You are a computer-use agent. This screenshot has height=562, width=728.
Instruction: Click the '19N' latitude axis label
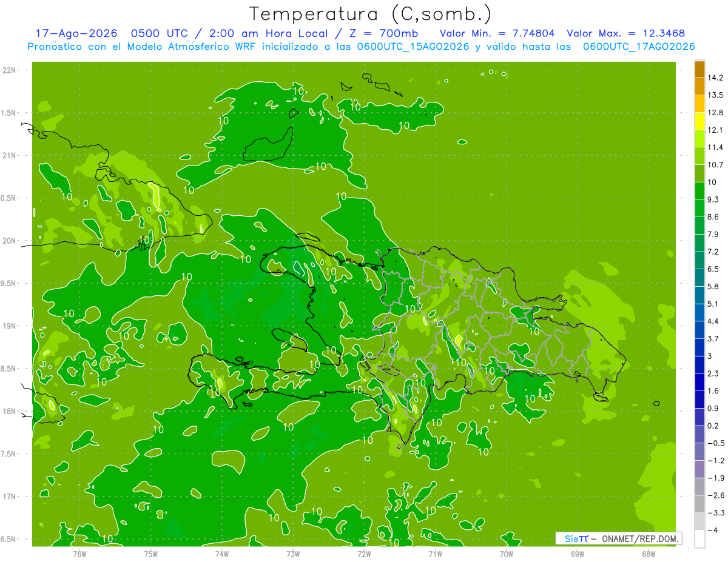tap(10, 326)
